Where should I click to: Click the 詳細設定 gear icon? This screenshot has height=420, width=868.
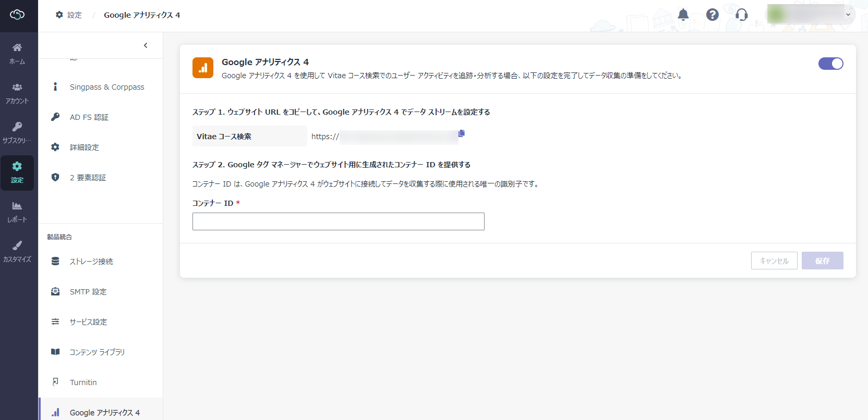coord(55,147)
